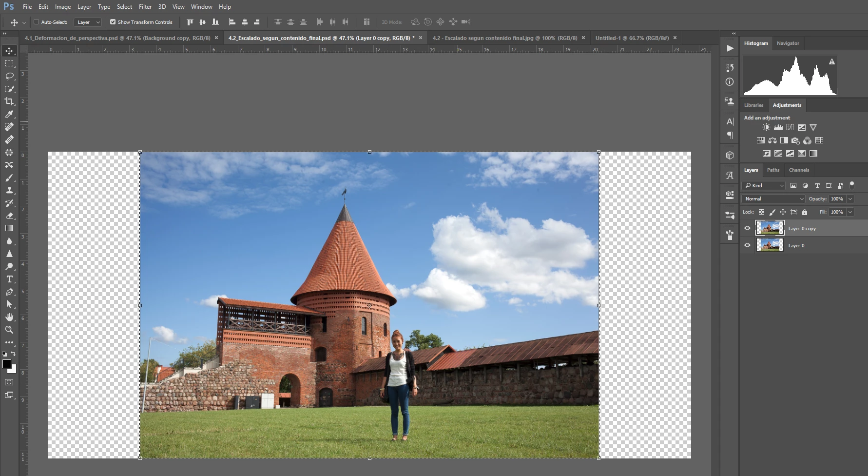
Task: Switch to the Untitled-1 document tab
Action: [632, 38]
